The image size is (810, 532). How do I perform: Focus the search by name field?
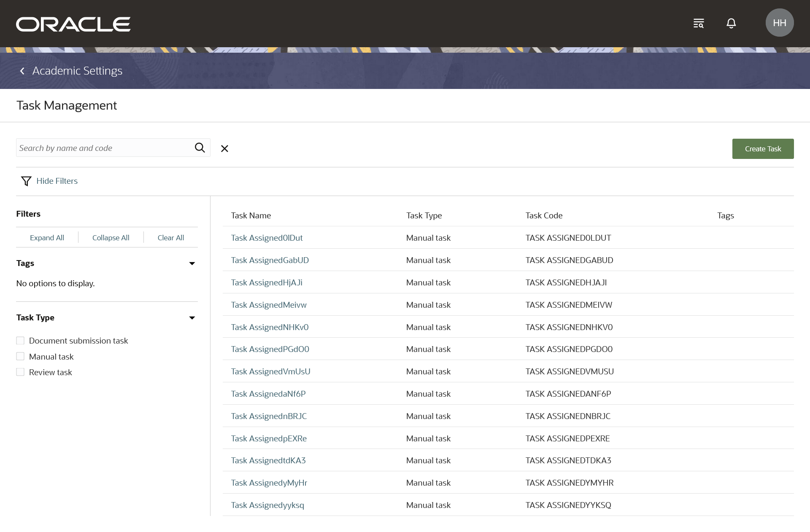(x=103, y=148)
